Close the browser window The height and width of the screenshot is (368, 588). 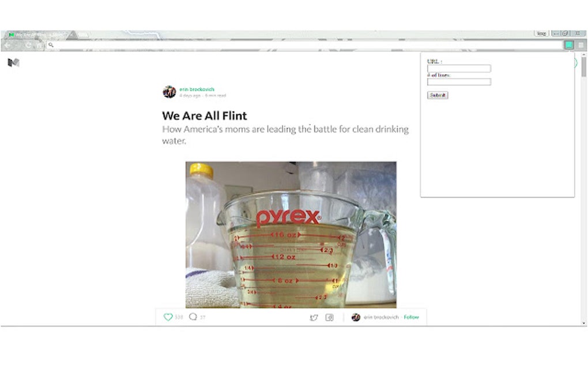pos(578,33)
